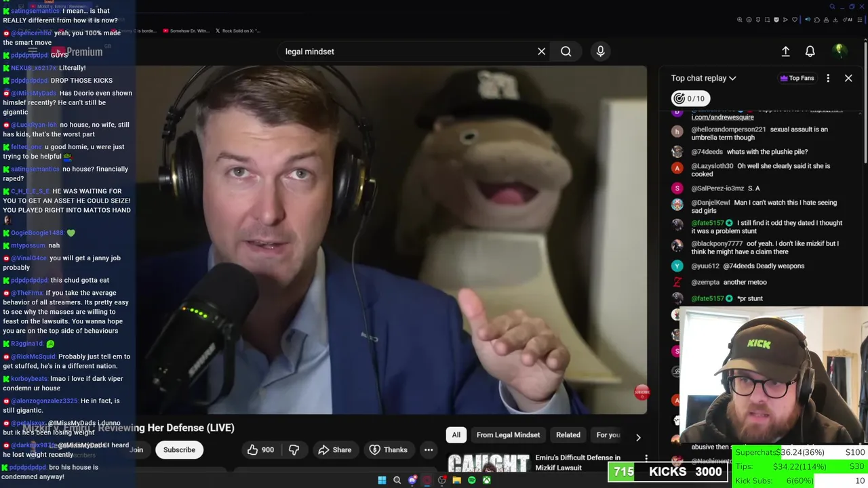Select the Related chip
The image size is (868, 488).
(568, 435)
